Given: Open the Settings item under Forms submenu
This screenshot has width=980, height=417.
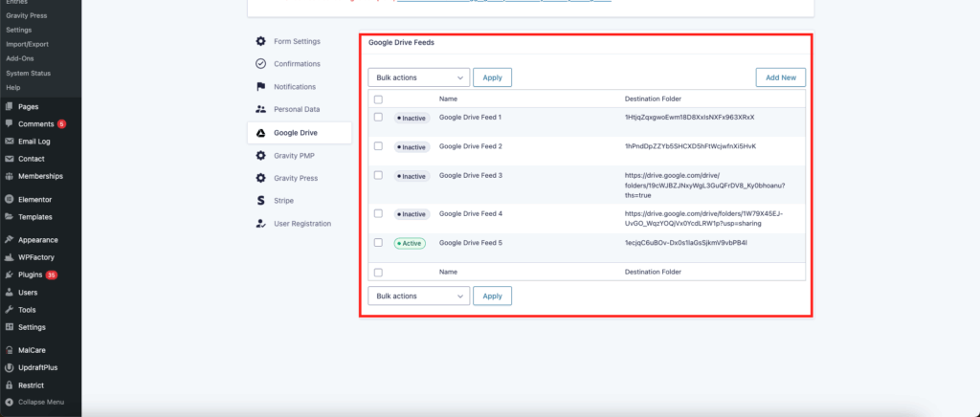Looking at the screenshot, I should (19, 30).
